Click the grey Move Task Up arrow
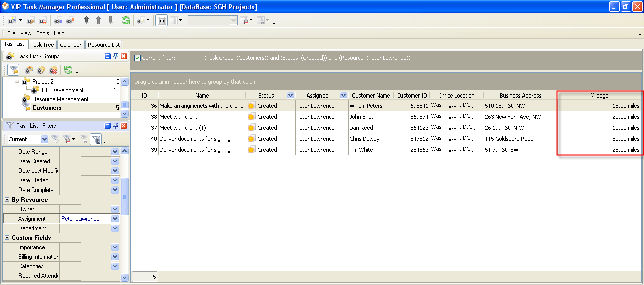Viewport: 644px width, 285px height. pyautogui.click(x=98, y=21)
